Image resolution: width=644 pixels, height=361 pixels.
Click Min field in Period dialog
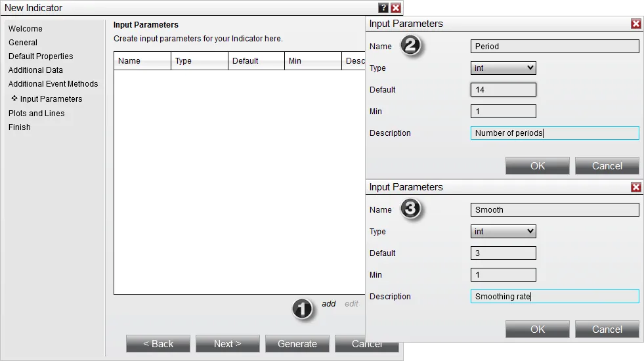point(503,112)
